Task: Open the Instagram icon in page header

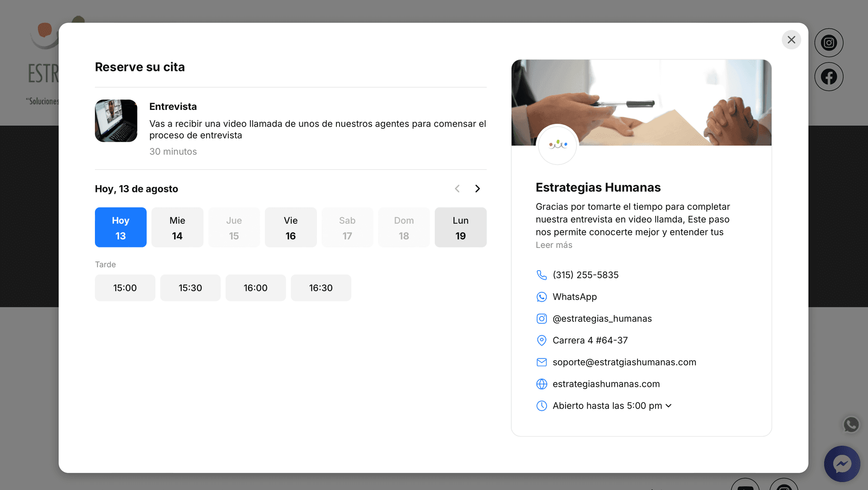Action: [829, 43]
